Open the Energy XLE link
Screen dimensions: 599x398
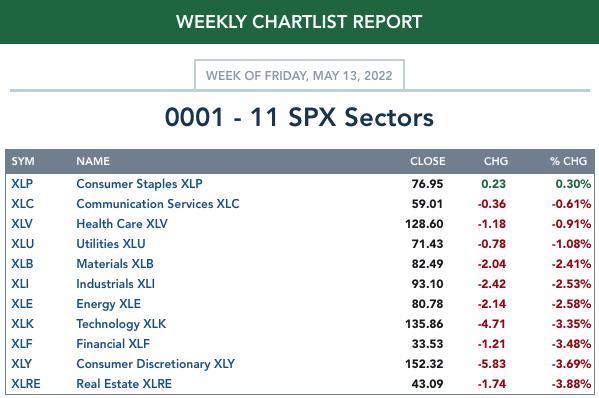click(108, 304)
